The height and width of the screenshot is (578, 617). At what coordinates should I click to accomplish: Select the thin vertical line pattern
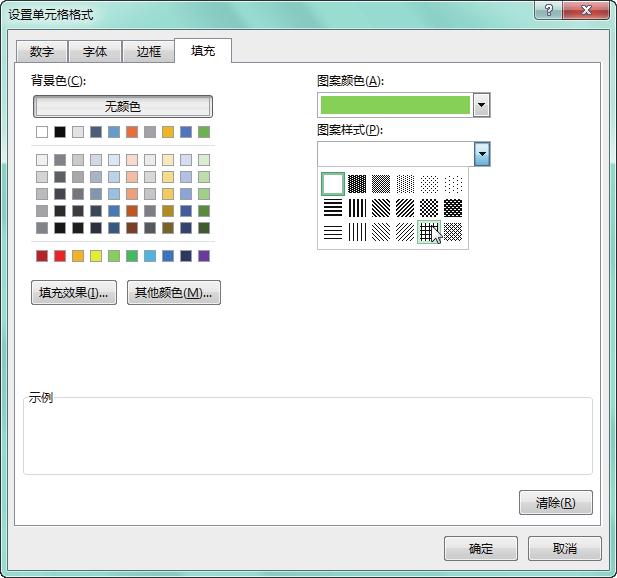click(357, 232)
